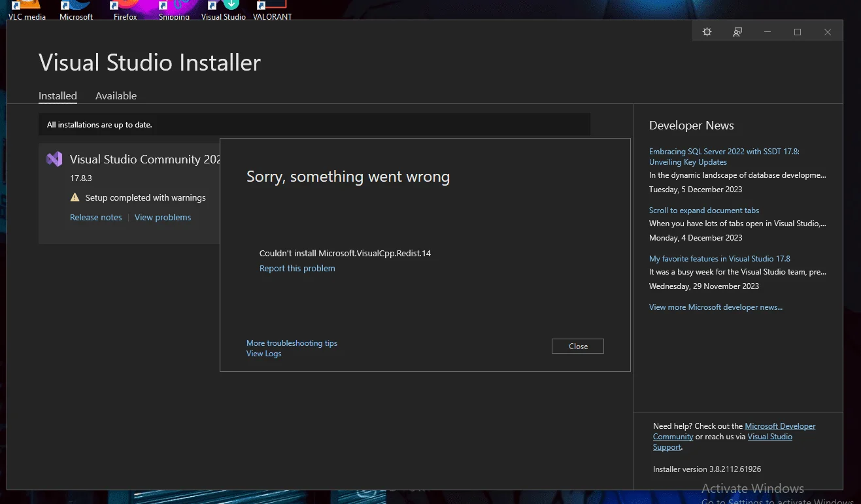This screenshot has height=504, width=861.
Task: Open Embracing SQL Server 2022 news article
Action: pos(724,157)
